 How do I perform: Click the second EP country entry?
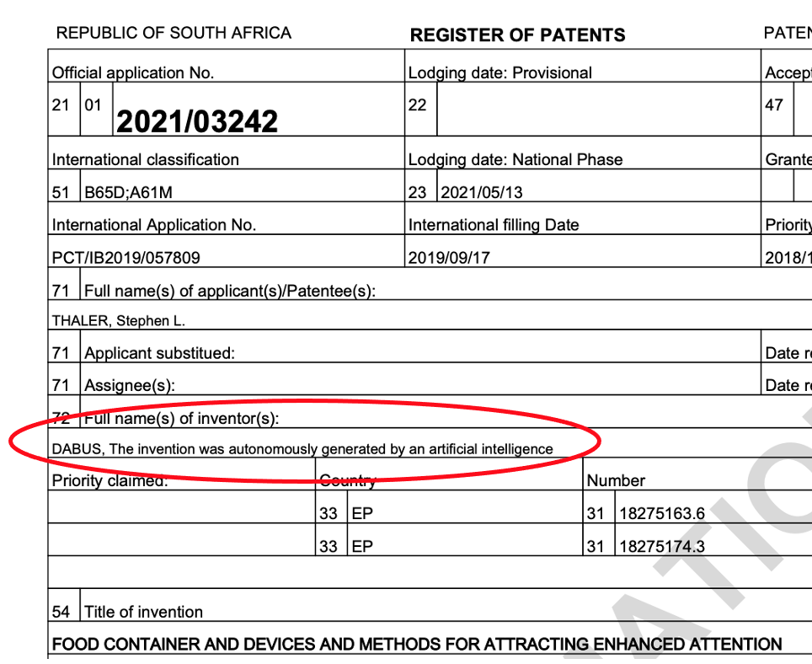click(362, 546)
